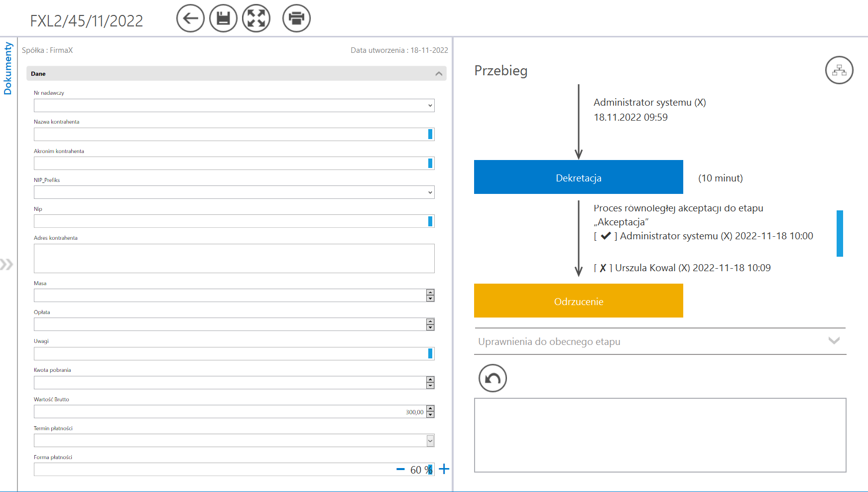Increase Masa value with spinner
868x492 pixels.
point(430,293)
